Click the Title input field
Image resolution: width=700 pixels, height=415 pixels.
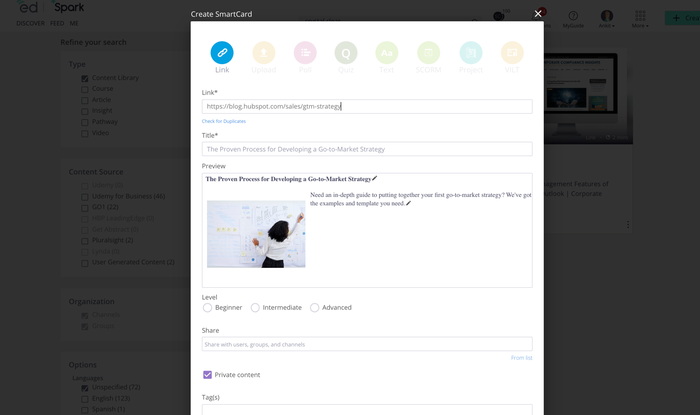click(367, 149)
